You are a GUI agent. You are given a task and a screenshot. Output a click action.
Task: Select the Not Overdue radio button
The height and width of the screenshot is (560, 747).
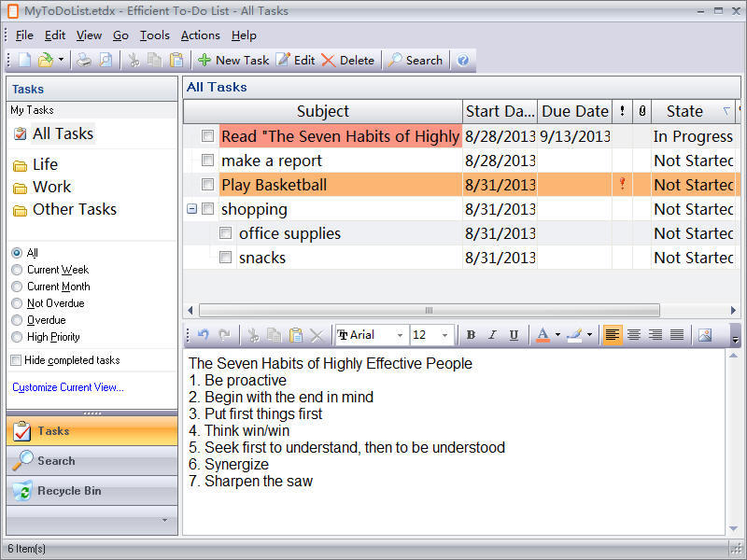17,303
